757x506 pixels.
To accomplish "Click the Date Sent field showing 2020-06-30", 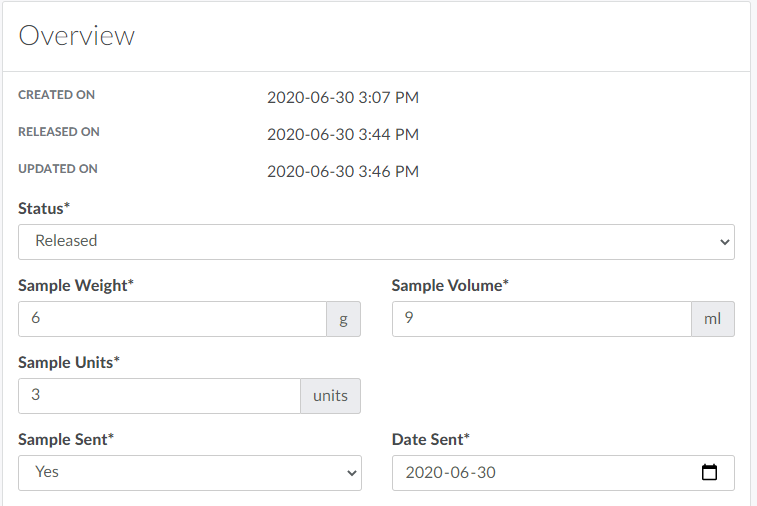I will (540, 473).
